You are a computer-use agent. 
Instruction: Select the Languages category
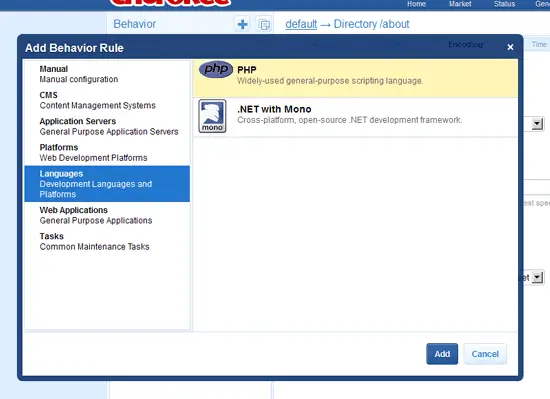107,184
